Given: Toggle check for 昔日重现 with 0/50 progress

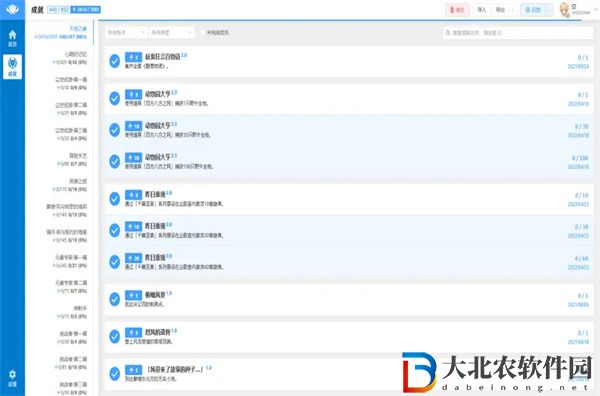Looking at the screenshot, I should point(114,262).
